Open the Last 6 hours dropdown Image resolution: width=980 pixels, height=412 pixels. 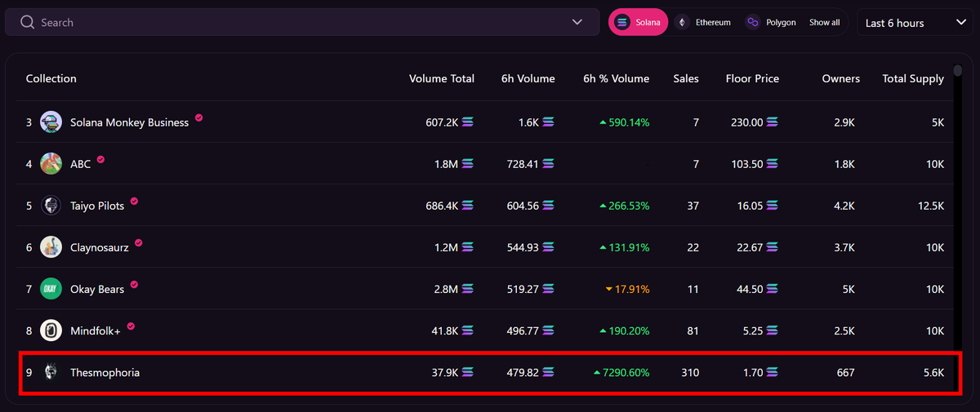[914, 22]
